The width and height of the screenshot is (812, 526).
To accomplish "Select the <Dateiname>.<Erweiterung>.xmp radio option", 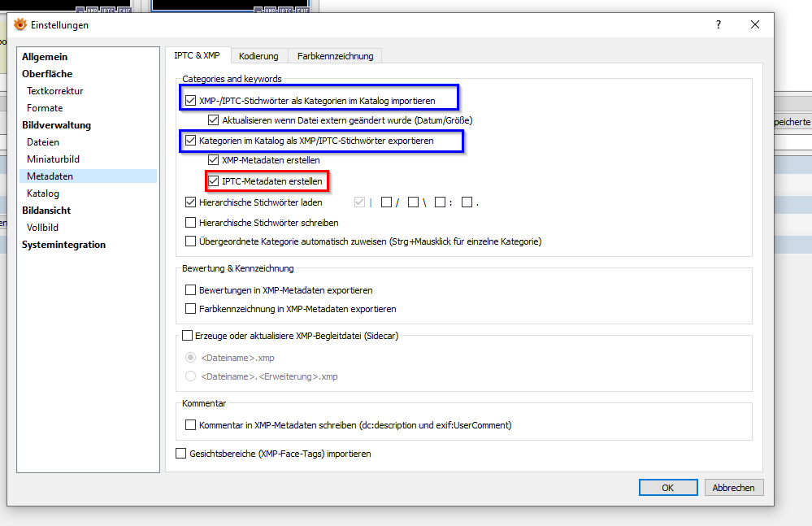I will [190, 376].
